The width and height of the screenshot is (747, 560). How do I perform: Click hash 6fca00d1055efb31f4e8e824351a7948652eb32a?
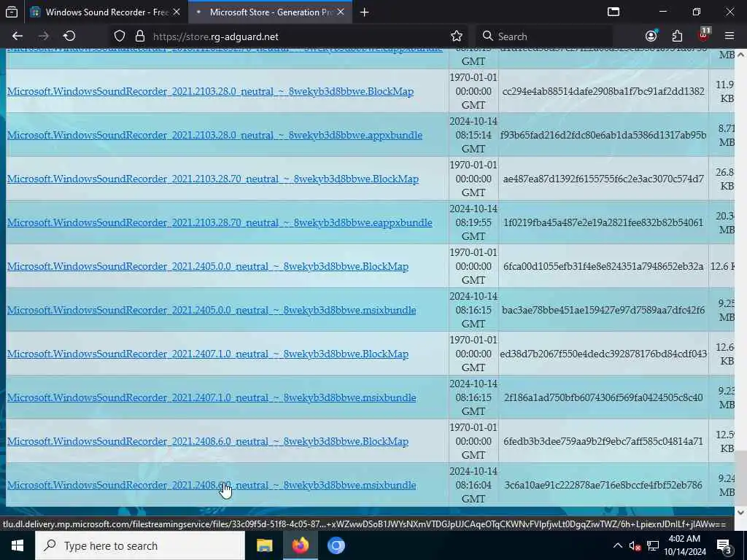click(603, 267)
